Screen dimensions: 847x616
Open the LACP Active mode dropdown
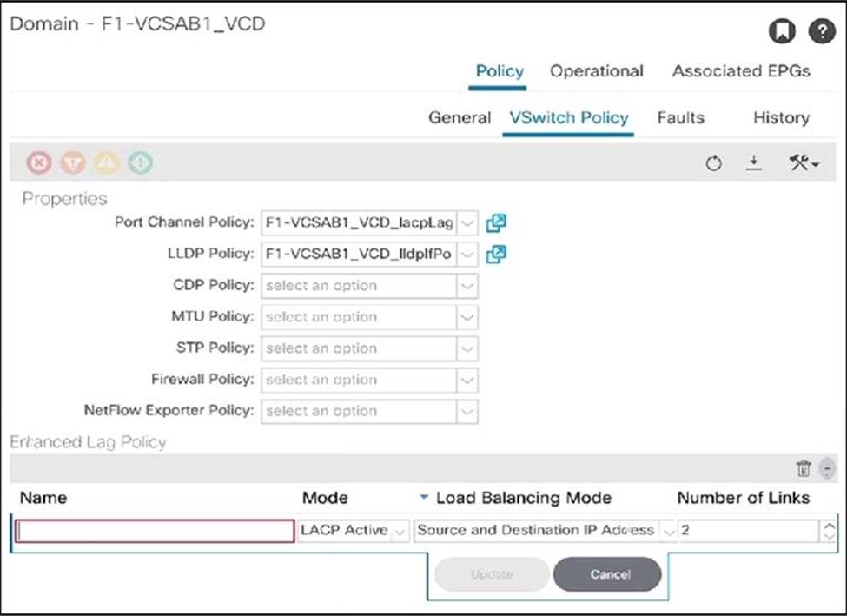tap(400, 530)
